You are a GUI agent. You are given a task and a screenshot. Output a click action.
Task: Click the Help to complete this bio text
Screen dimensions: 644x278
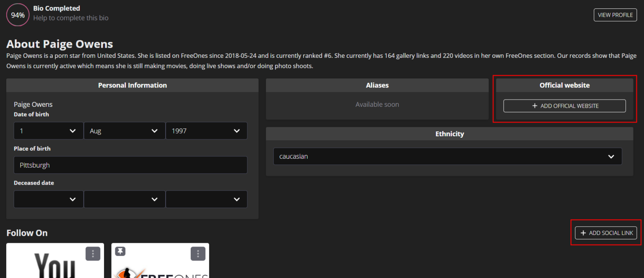click(71, 18)
